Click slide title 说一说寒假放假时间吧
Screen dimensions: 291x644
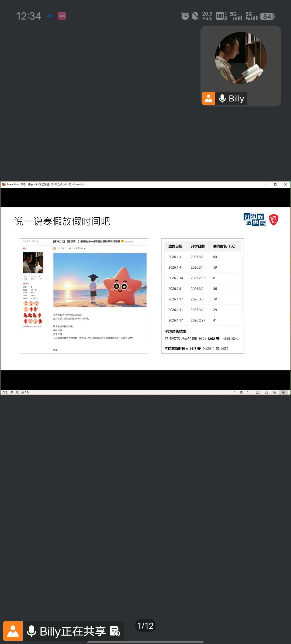click(62, 221)
